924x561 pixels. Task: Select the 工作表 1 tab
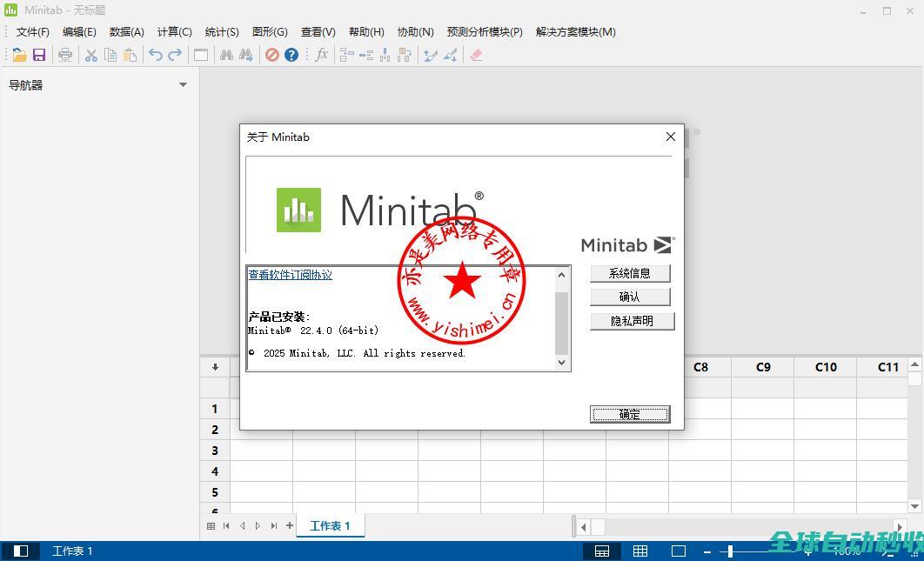[x=330, y=526]
